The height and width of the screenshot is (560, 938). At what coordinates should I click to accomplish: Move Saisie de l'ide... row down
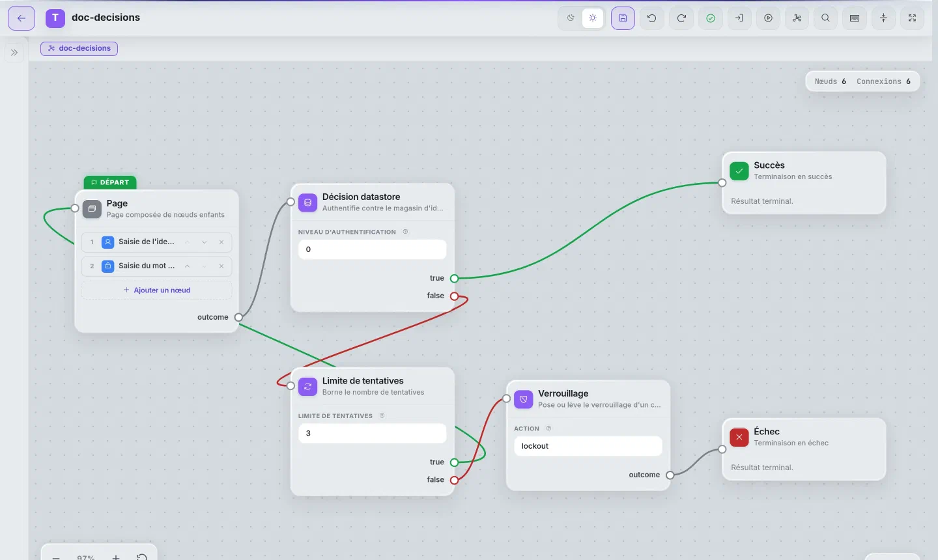pyautogui.click(x=205, y=242)
